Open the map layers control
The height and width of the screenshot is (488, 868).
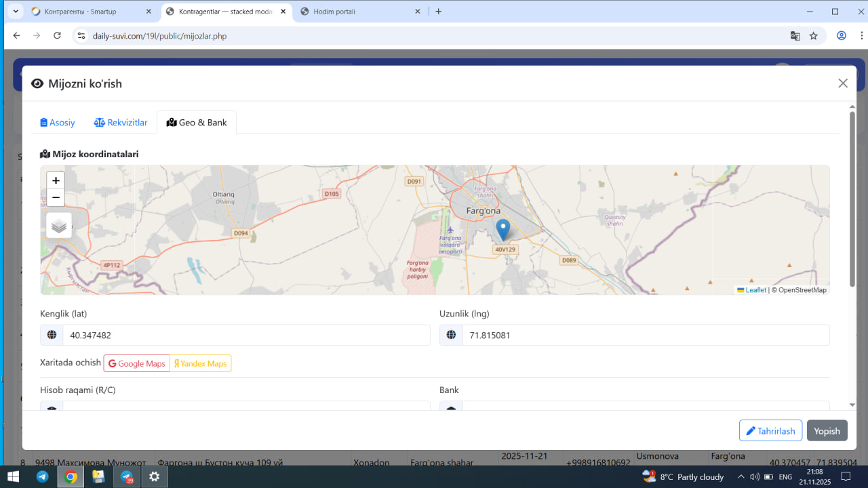pos(59,226)
